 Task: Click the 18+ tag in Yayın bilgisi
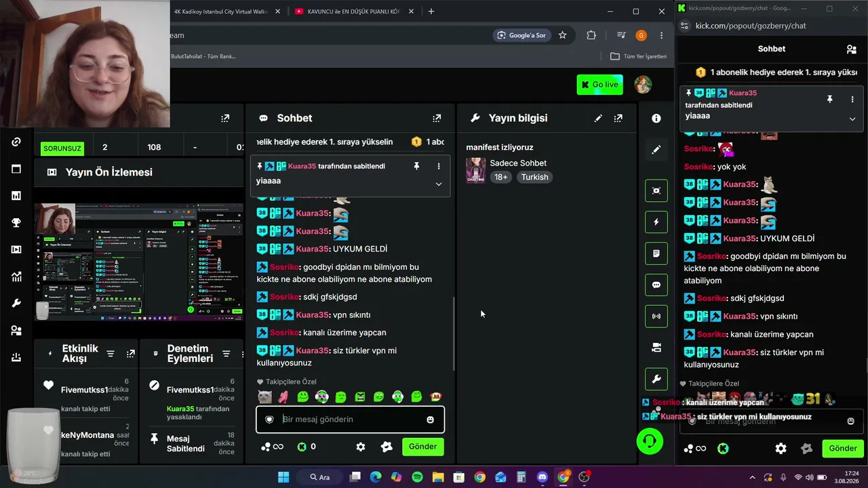[x=500, y=177]
